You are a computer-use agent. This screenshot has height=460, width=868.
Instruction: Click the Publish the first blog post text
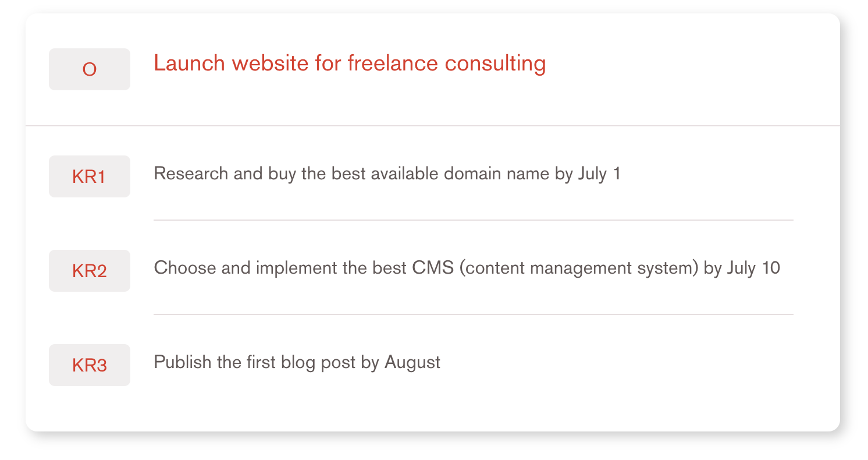pos(297,362)
